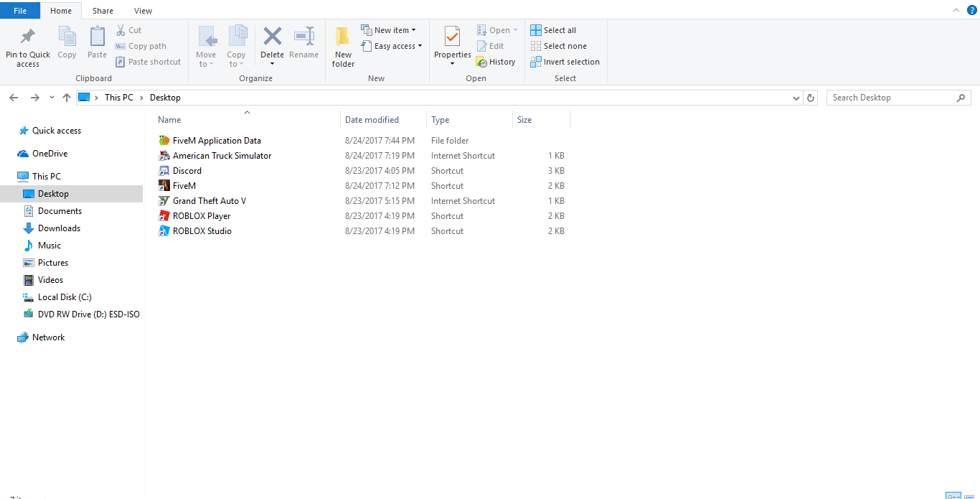Open OneDrive in navigation pane
The width and height of the screenshot is (980, 499).
[50, 154]
